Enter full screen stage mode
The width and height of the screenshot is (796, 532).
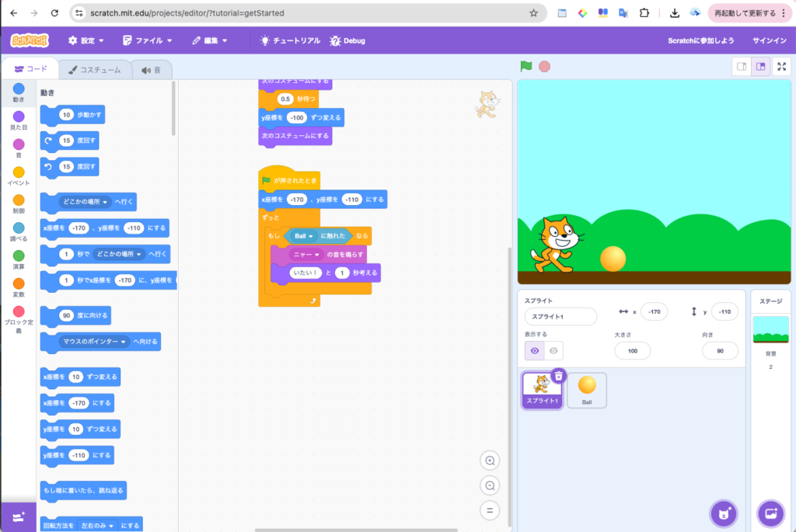[782, 67]
